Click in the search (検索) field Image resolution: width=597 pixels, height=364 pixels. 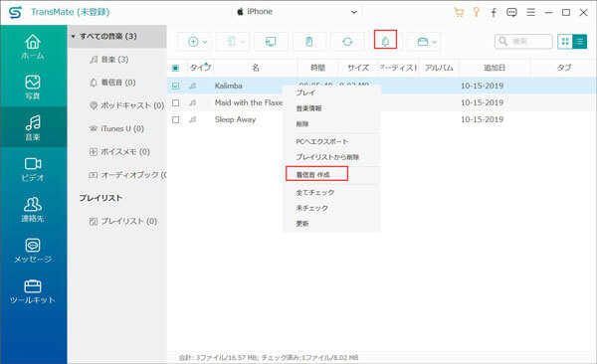523,41
